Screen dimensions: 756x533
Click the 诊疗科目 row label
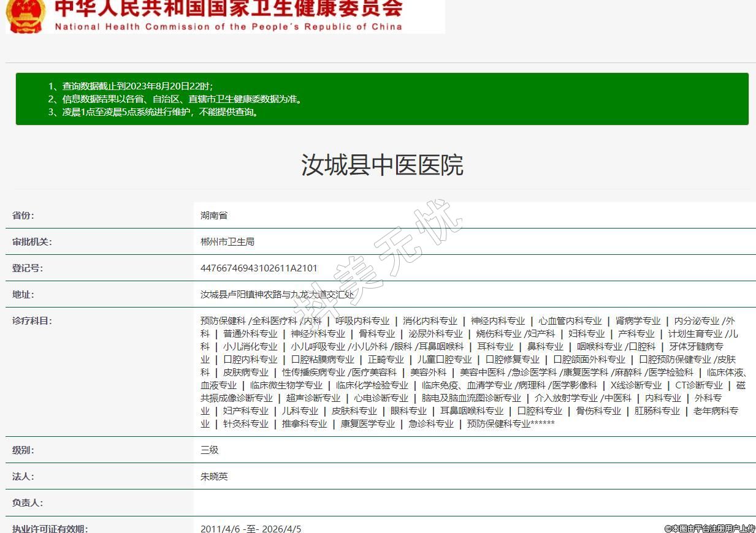32,321
